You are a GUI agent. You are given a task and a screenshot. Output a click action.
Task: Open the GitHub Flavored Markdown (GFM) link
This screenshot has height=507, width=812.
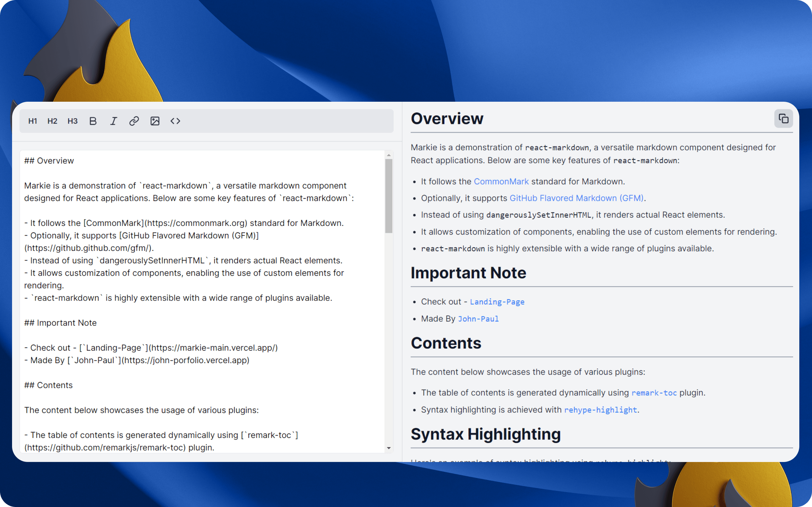(x=576, y=198)
